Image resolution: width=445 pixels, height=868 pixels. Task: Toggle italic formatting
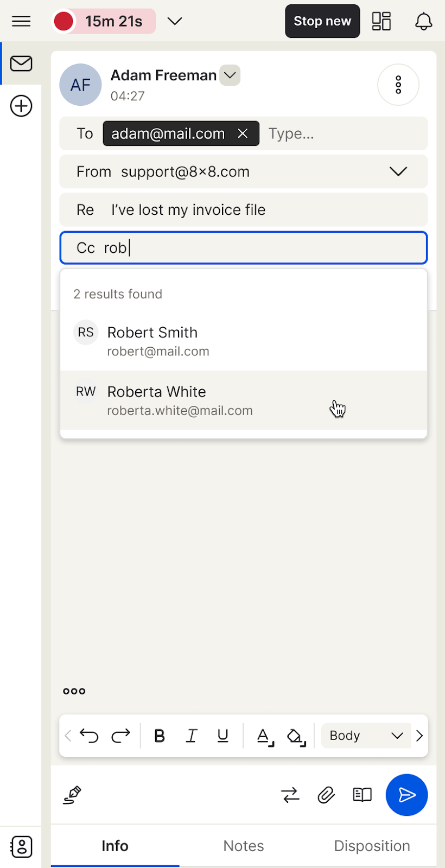tap(191, 736)
